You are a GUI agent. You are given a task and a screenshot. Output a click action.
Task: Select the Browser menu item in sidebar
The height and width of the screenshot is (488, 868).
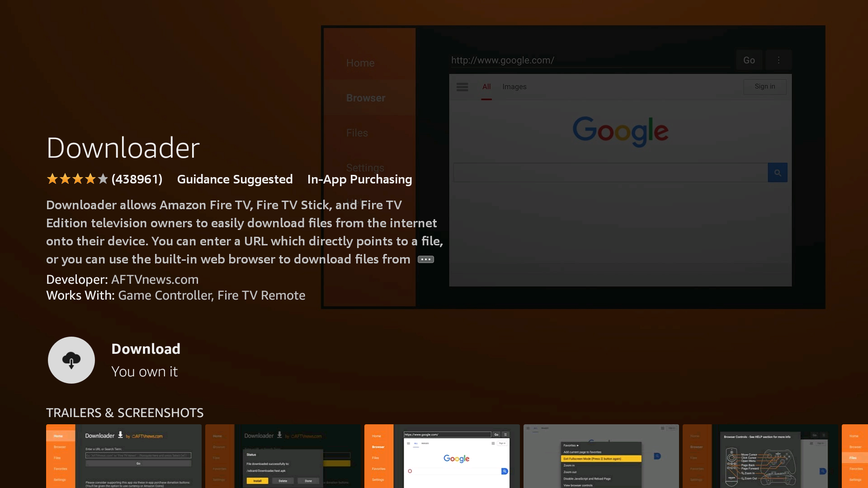[x=365, y=98]
